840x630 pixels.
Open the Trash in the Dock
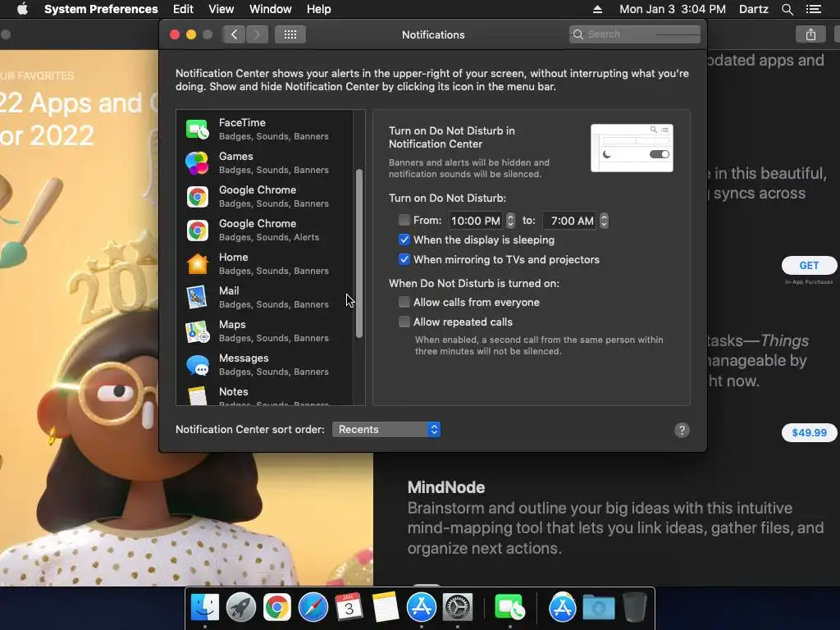tap(635, 608)
